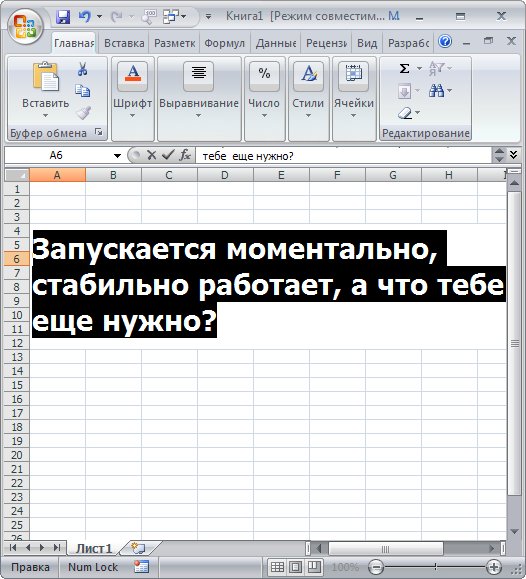The width and height of the screenshot is (526, 579).
Task: Undo the last action
Action: point(85,17)
